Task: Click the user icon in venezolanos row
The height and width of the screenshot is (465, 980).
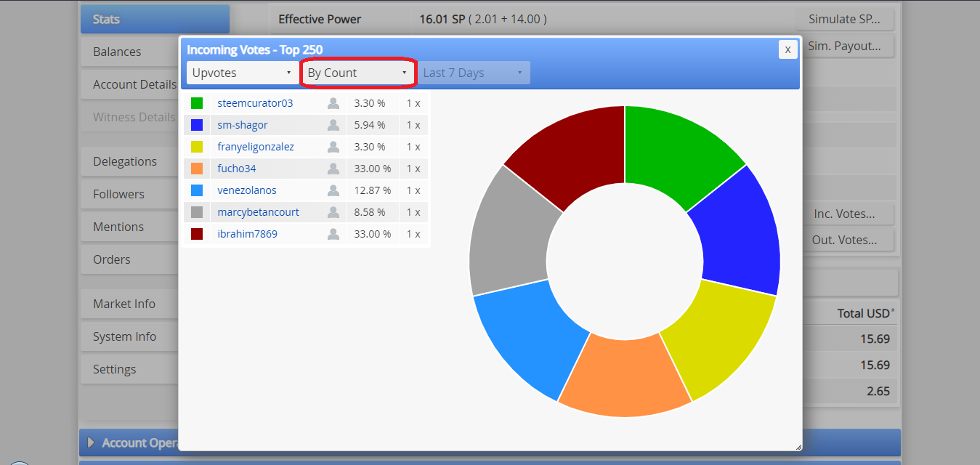Action: (333, 190)
